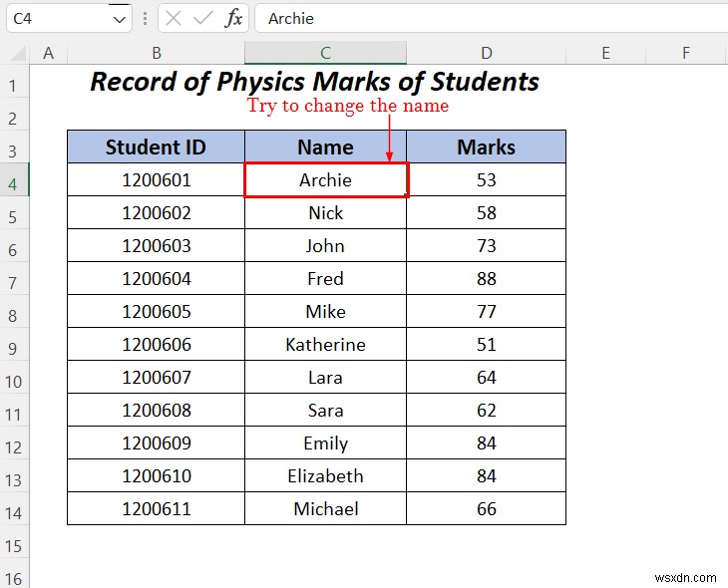Select the marks cell with 64
This screenshot has width=728, height=588.
(486, 378)
